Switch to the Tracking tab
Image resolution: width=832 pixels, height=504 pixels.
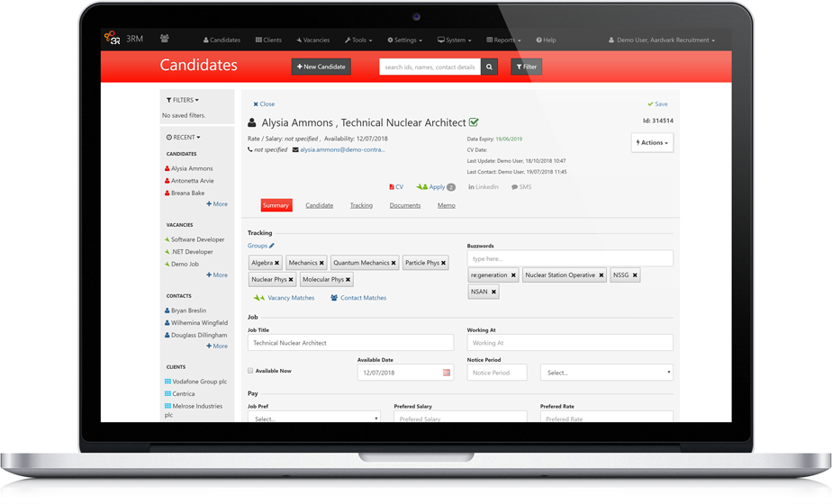click(x=361, y=205)
